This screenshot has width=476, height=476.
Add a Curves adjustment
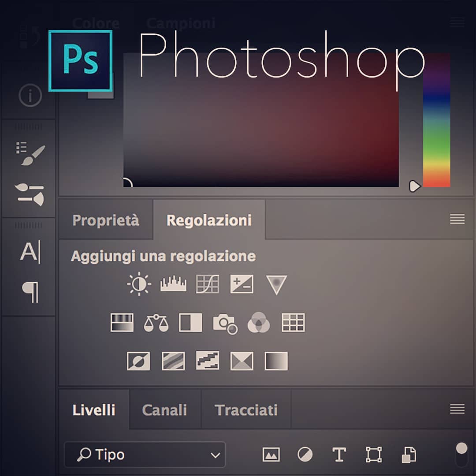pos(207,283)
